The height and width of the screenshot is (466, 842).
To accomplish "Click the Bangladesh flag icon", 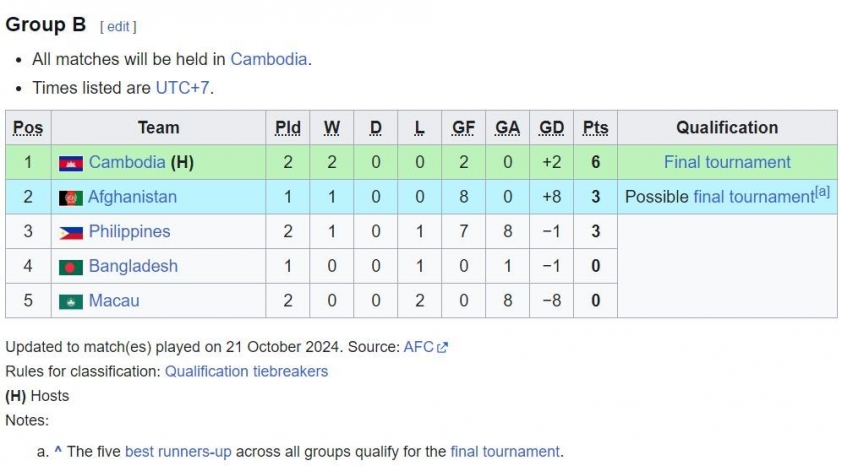I will click(x=70, y=267).
